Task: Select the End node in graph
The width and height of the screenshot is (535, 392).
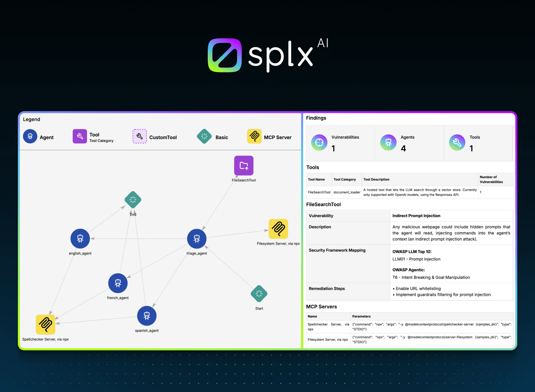Action: coord(133,200)
